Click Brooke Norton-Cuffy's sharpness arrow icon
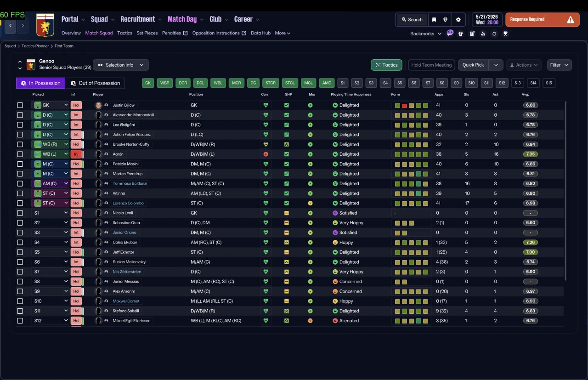This screenshot has width=588, height=380. coord(287,144)
